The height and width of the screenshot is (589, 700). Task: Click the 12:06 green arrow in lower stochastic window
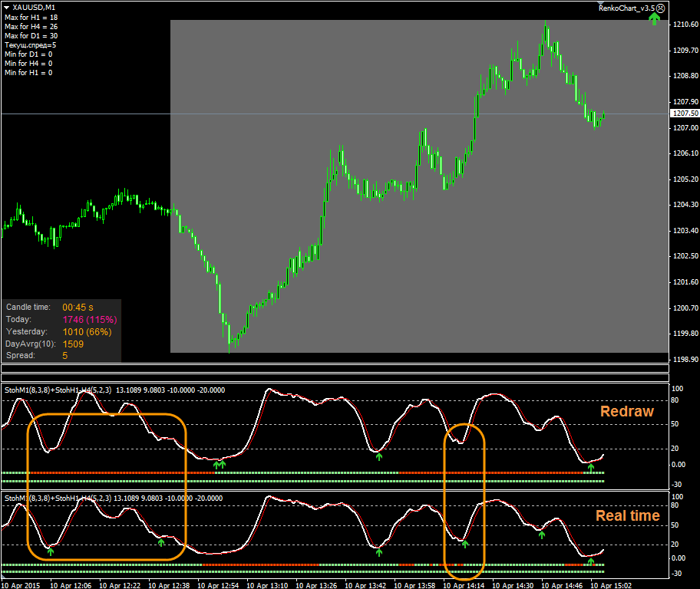pos(51,552)
